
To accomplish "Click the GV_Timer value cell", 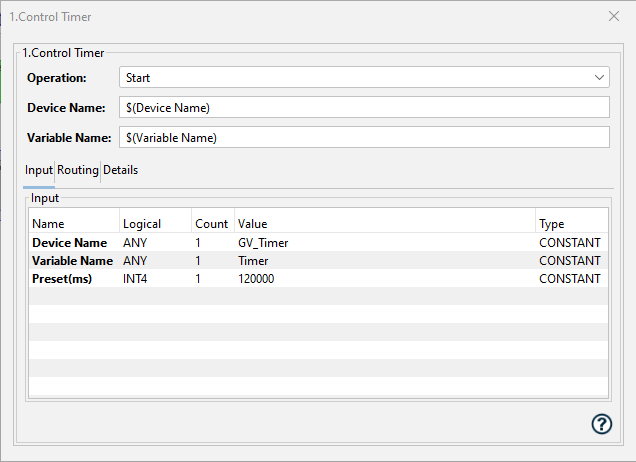I will click(264, 242).
